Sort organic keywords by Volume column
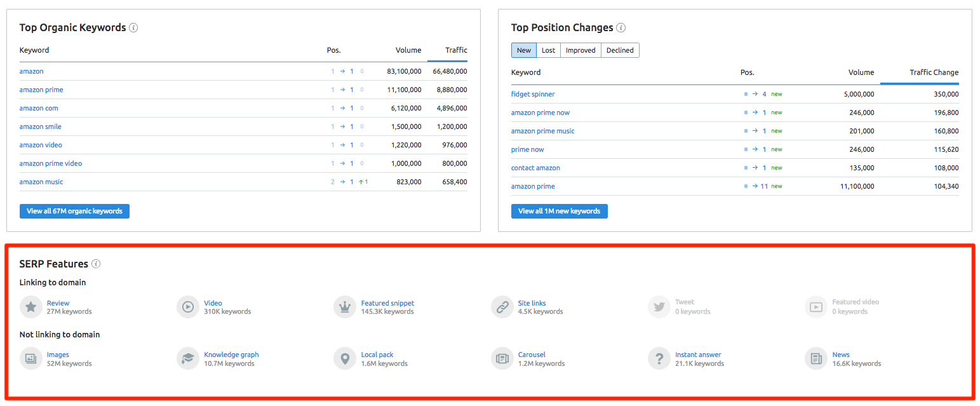This screenshot has width=980, height=406. coord(408,50)
